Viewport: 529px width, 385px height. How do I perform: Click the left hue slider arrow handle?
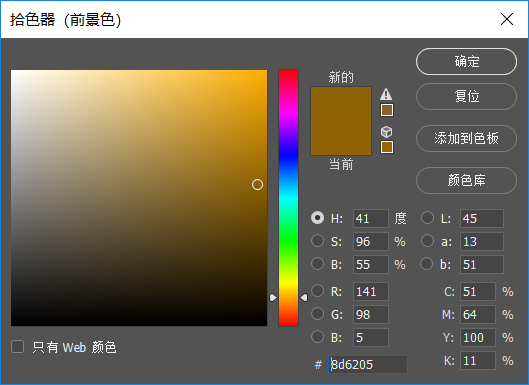(x=273, y=297)
